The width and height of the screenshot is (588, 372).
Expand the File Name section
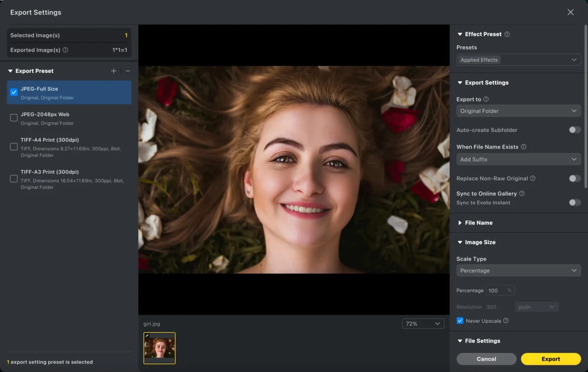[x=478, y=223]
